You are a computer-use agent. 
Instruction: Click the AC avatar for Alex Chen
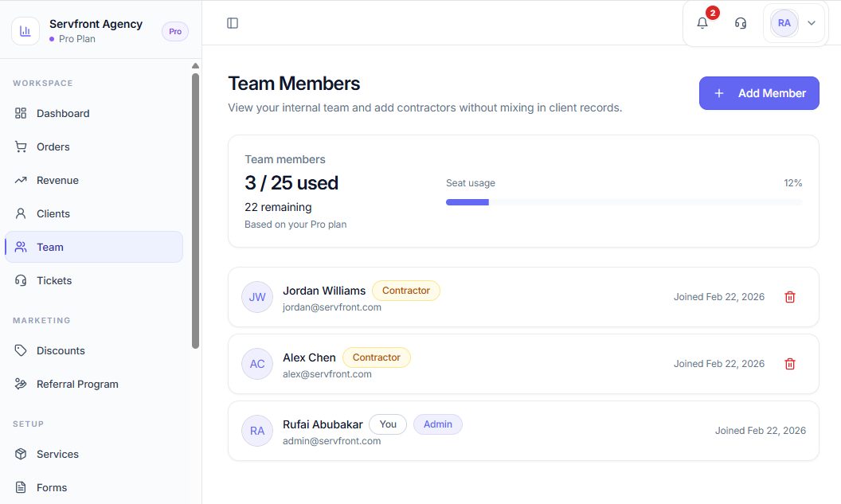tap(257, 364)
